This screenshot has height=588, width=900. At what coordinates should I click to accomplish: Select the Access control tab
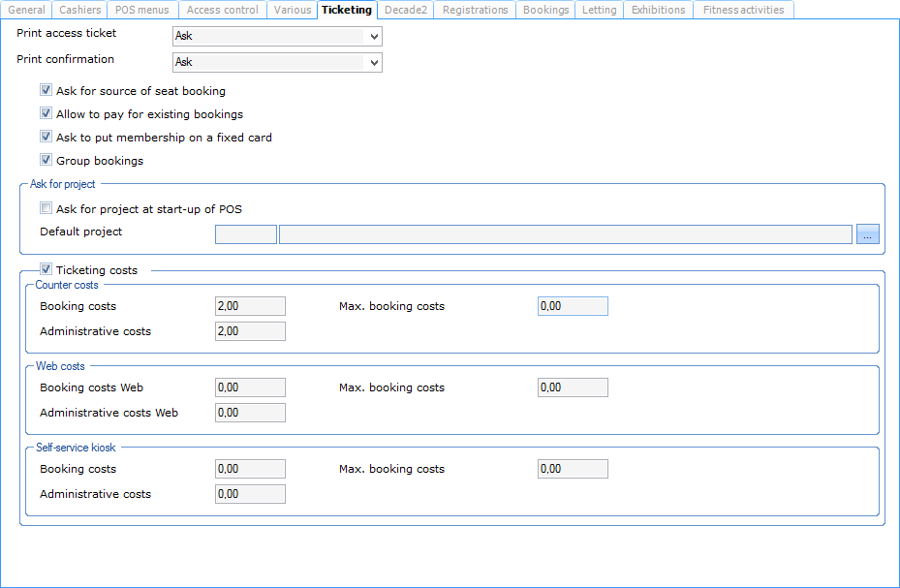click(222, 10)
